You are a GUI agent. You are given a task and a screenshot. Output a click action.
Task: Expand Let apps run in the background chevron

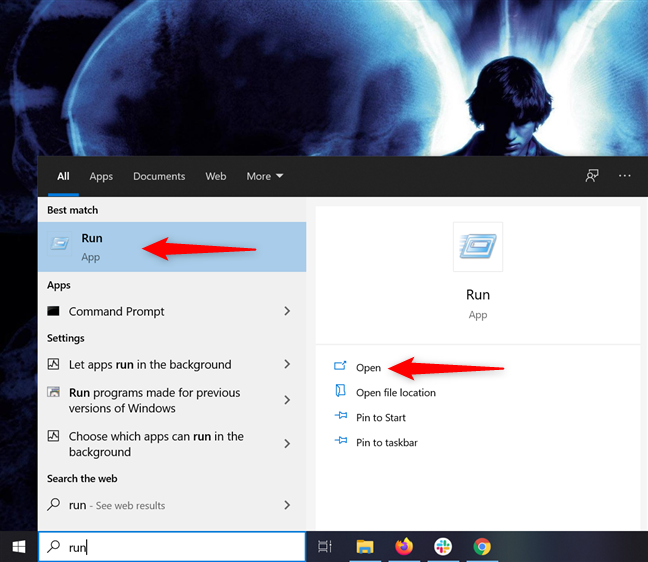coord(287,364)
